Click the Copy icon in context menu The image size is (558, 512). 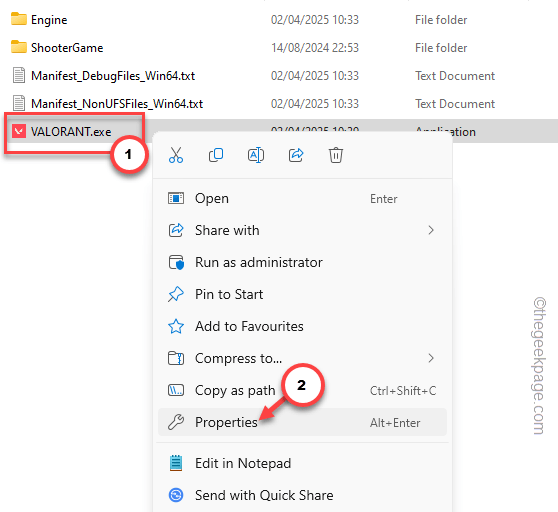216,155
